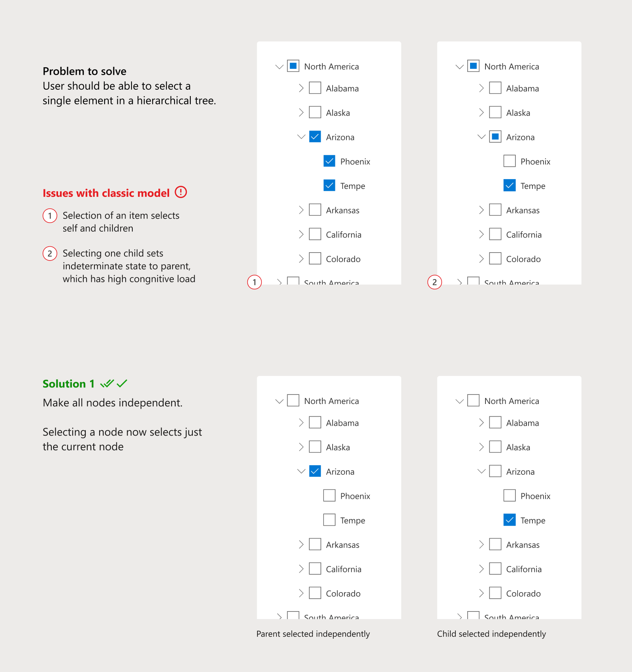Click the circled 1 badge beside the tree panel
632x672 pixels.
click(x=254, y=282)
